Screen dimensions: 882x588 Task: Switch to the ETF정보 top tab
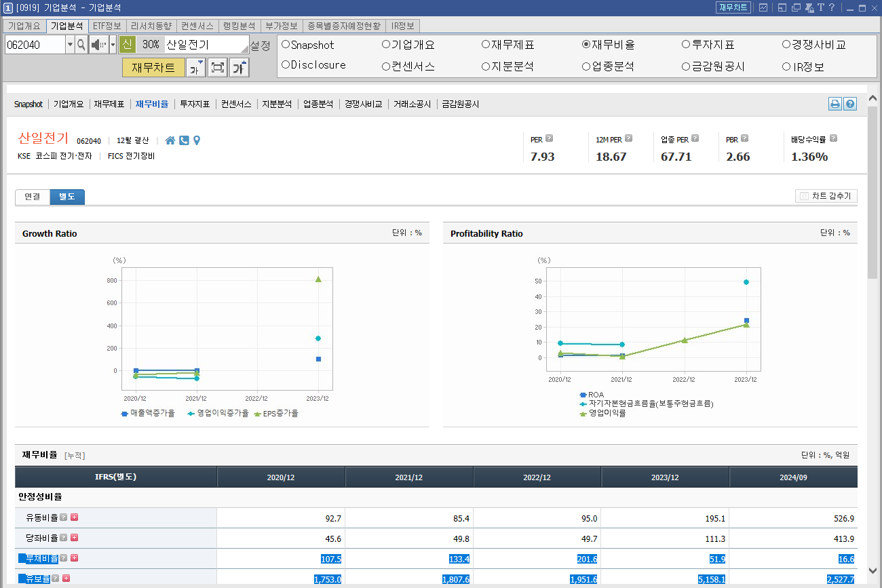pyautogui.click(x=107, y=26)
